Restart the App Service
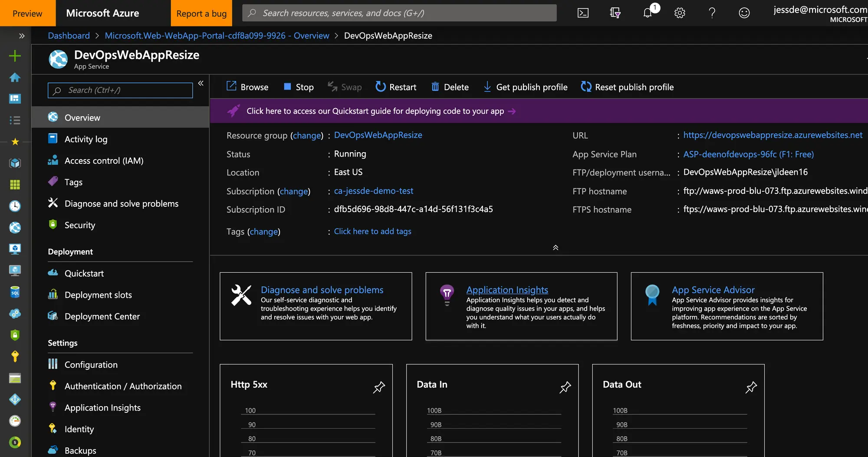The width and height of the screenshot is (868, 457). pos(396,87)
